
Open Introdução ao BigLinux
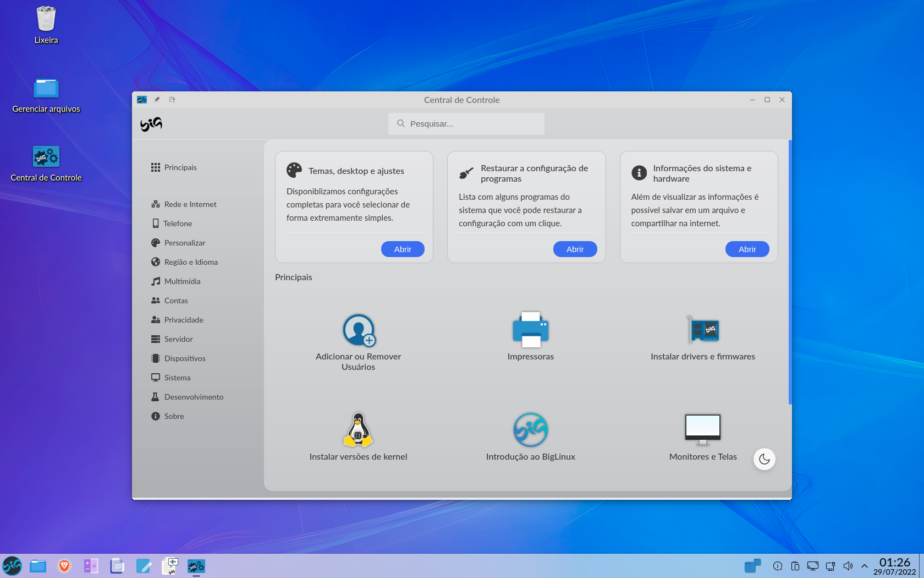click(x=531, y=437)
